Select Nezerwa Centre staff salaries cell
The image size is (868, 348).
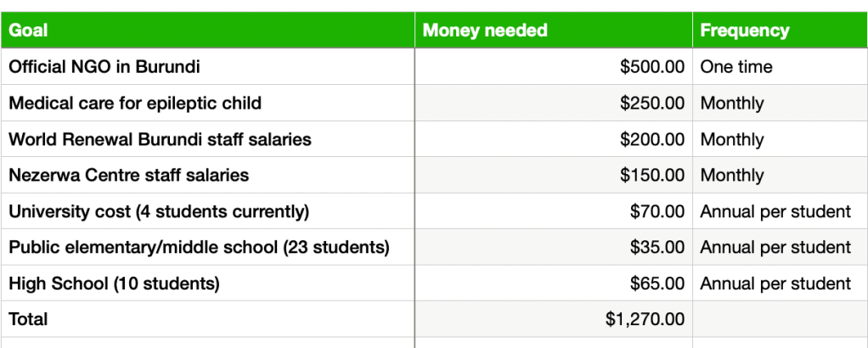129,175
